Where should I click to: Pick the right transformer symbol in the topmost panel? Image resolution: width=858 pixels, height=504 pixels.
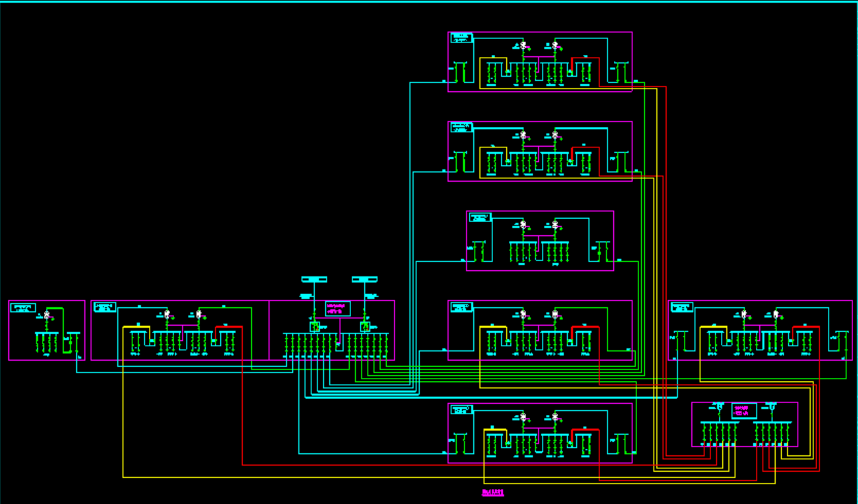(x=555, y=45)
